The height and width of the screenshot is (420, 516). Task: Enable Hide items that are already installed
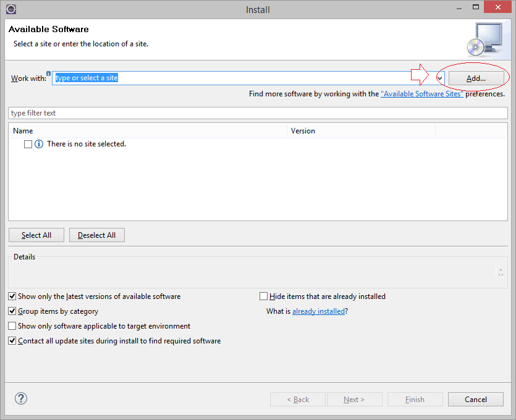[x=263, y=296]
